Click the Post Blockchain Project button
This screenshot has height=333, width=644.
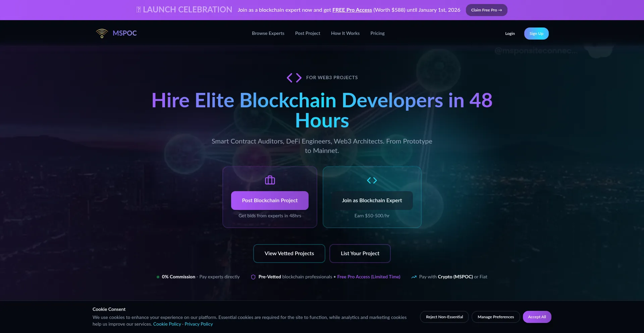[x=270, y=201]
